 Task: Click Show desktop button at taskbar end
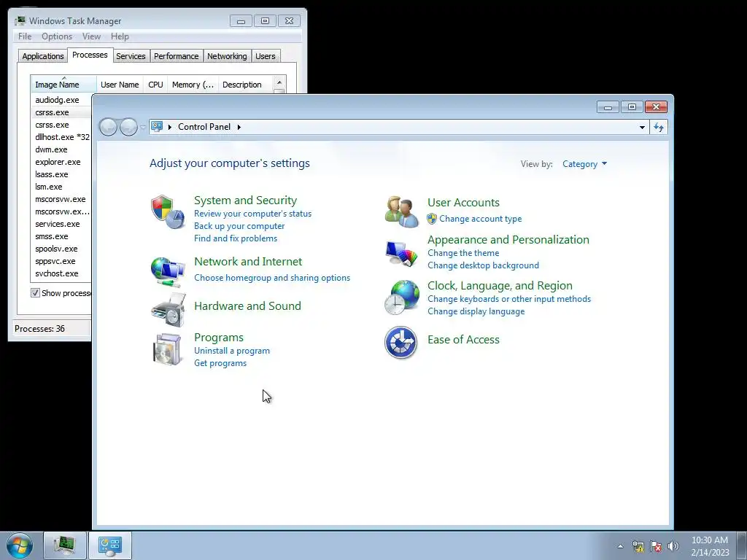[742, 545]
